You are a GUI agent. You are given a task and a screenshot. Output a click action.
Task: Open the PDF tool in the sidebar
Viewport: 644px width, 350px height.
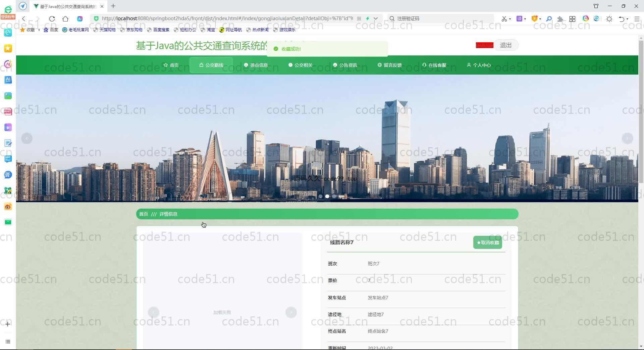[8, 112]
